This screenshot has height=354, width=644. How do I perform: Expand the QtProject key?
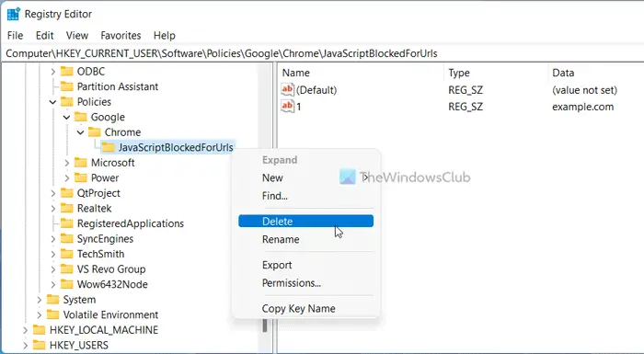[x=53, y=193]
